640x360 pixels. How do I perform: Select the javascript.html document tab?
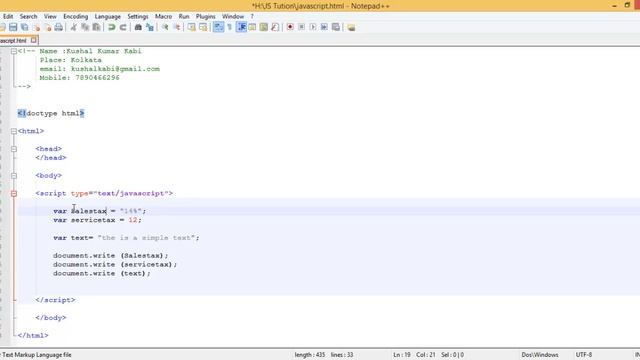click(x=13, y=40)
